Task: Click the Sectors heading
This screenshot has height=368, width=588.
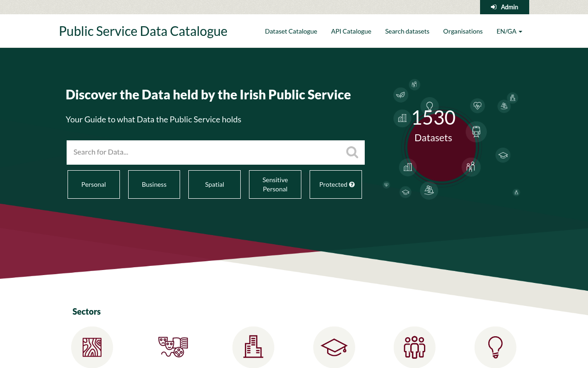Action: [86, 311]
